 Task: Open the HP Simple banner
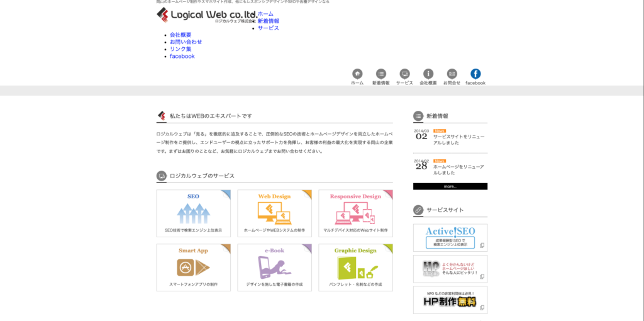click(x=450, y=269)
